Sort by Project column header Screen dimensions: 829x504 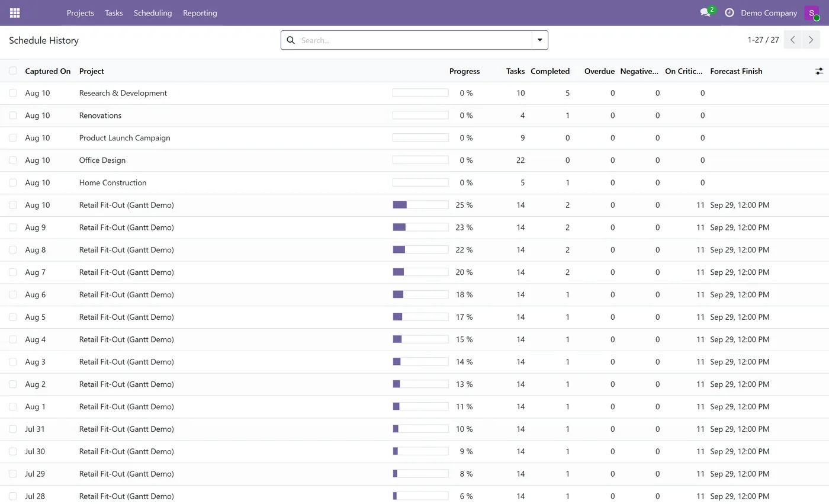pyautogui.click(x=92, y=71)
